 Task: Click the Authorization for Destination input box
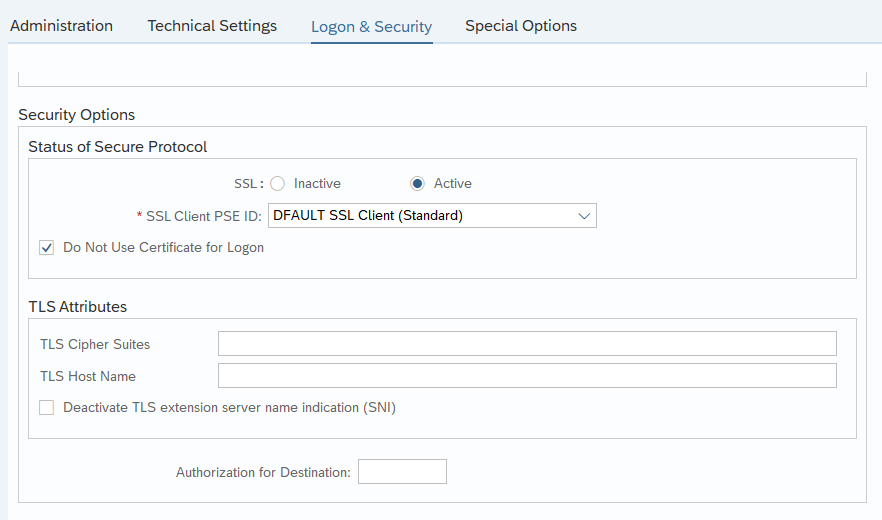pos(402,472)
